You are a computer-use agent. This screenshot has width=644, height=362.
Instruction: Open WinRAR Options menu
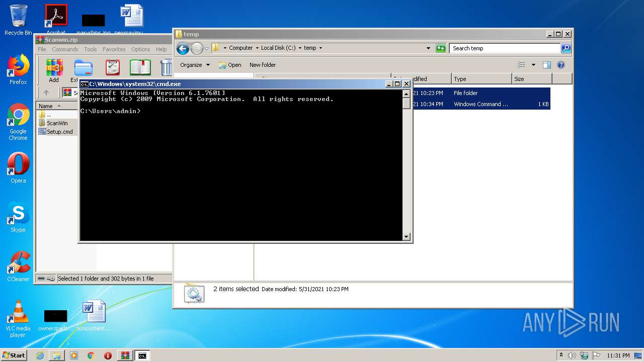(x=141, y=49)
